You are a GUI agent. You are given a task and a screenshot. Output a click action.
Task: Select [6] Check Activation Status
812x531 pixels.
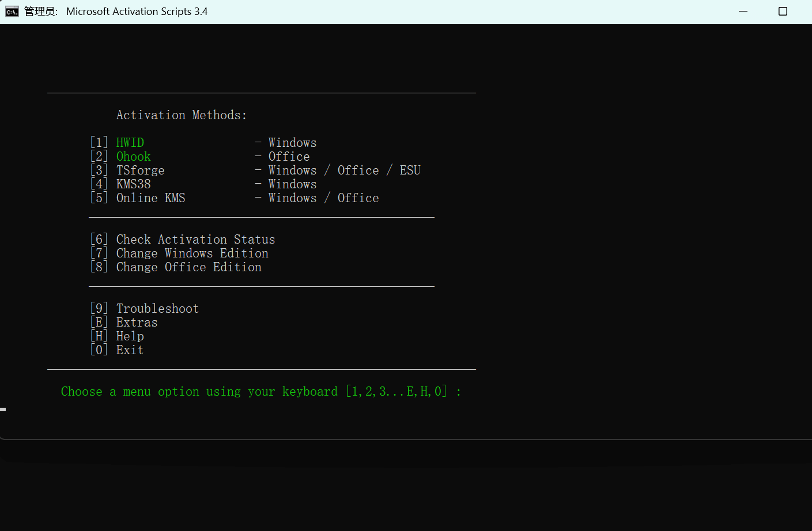click(183, 239)
